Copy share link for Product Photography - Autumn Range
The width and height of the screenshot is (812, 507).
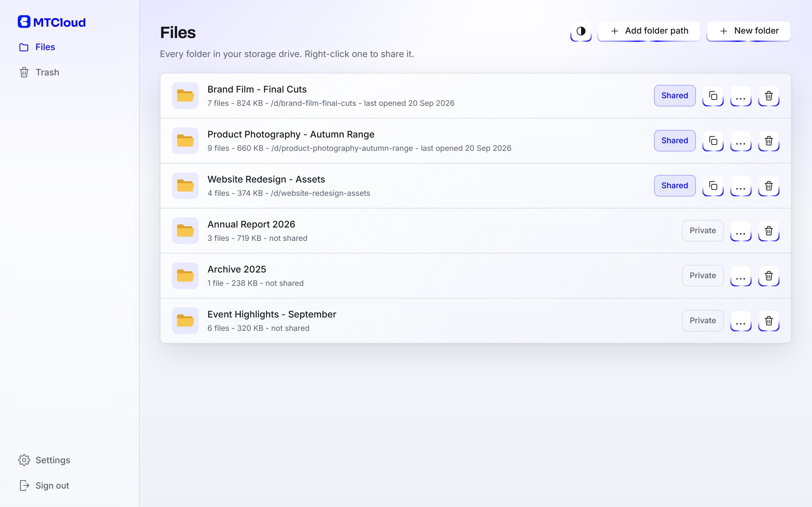point(713,141)
